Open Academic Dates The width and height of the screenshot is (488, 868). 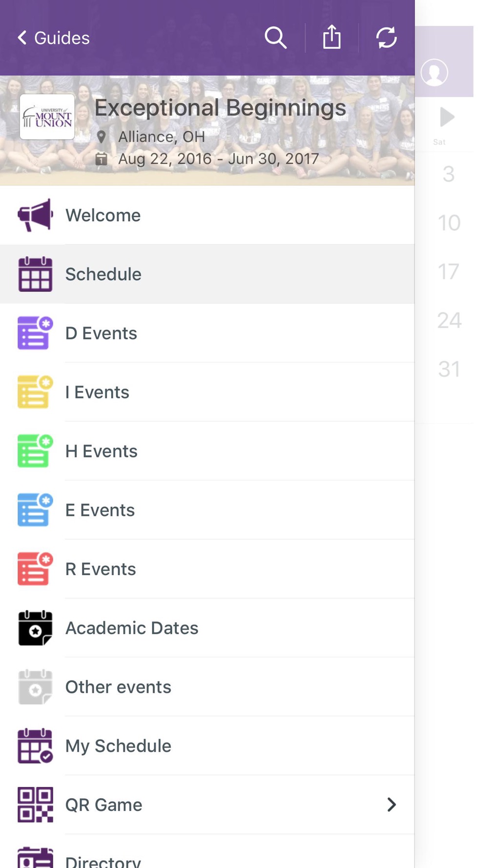[207, 628]
